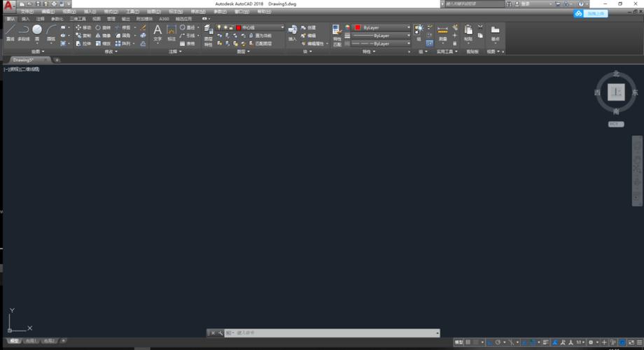The width and height of the screenshot is (644, 350).
Task: Click the Plot/print icon in quick access toolbar
Action: tap(54, 3)
